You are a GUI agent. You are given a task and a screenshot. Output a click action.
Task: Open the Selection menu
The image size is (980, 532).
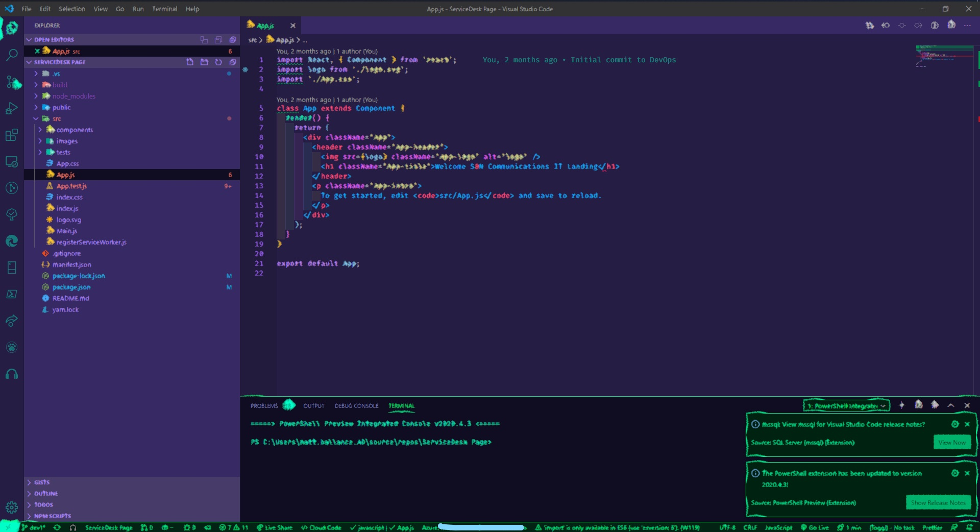pyautogui.click(x=72, y=9)
